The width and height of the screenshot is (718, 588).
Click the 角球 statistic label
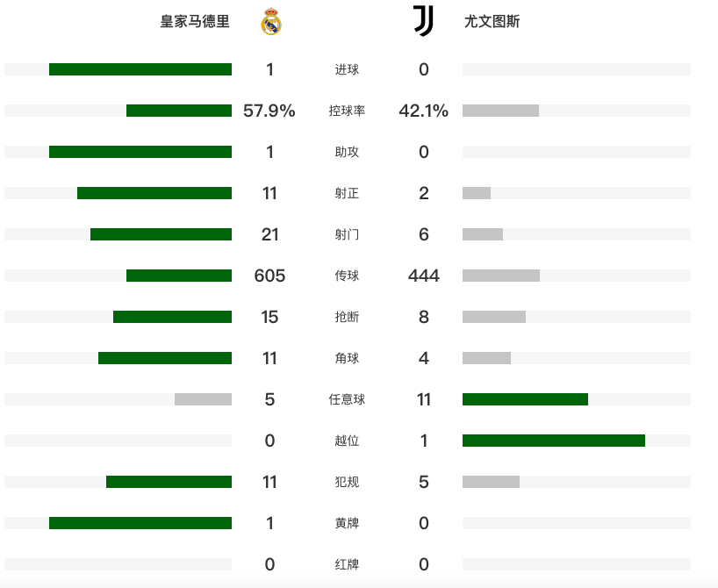[347, 358]
